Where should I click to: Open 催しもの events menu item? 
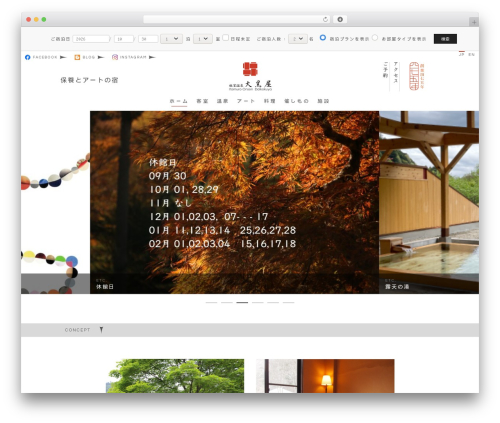[x=296, y=101]
